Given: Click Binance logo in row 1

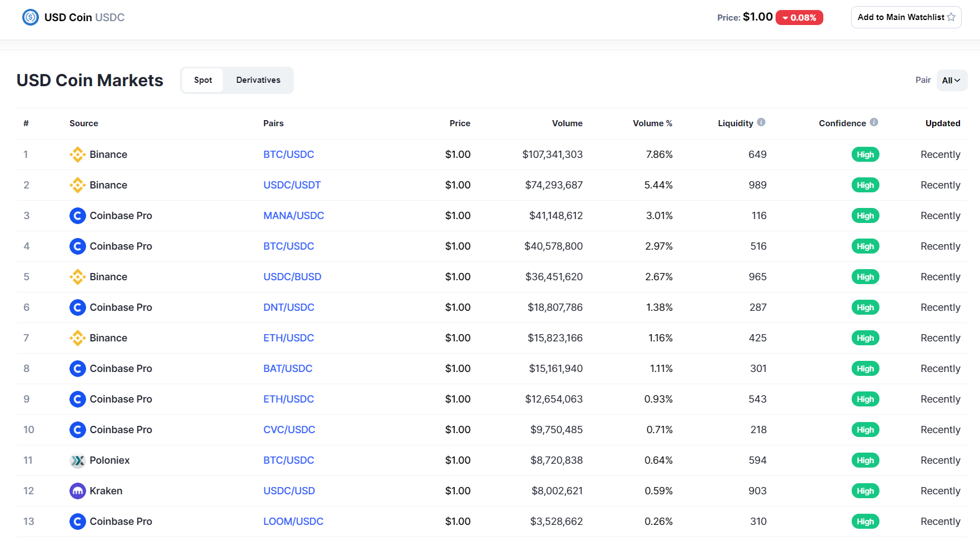Looking at the screenshot, I should click(78, 155).
